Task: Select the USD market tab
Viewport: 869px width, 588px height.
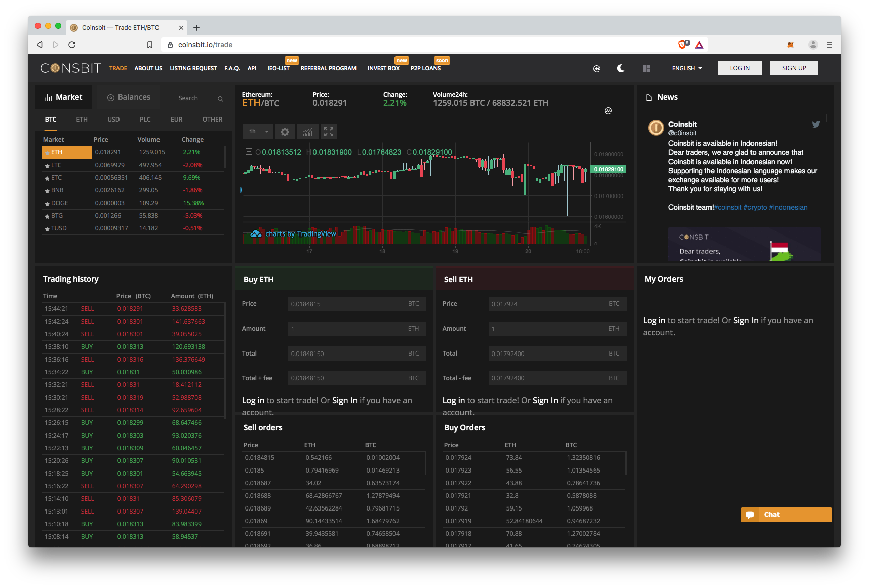Action: point(113,120)
